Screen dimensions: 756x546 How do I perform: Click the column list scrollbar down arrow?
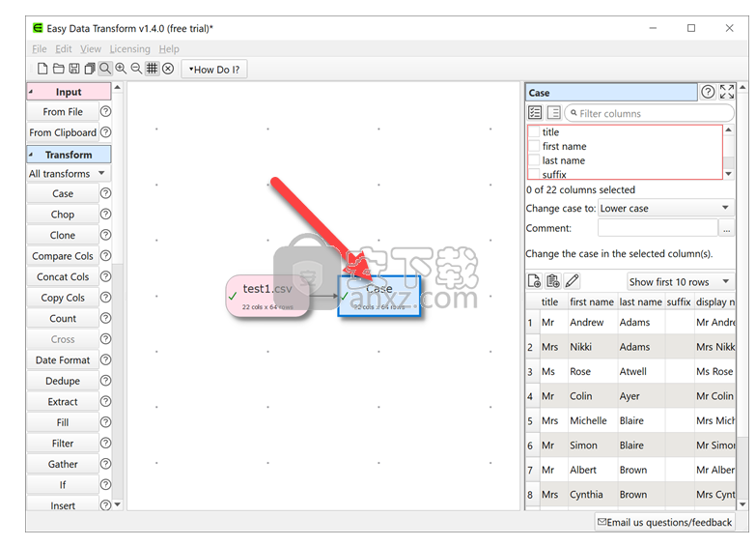[x=729, y=174]
